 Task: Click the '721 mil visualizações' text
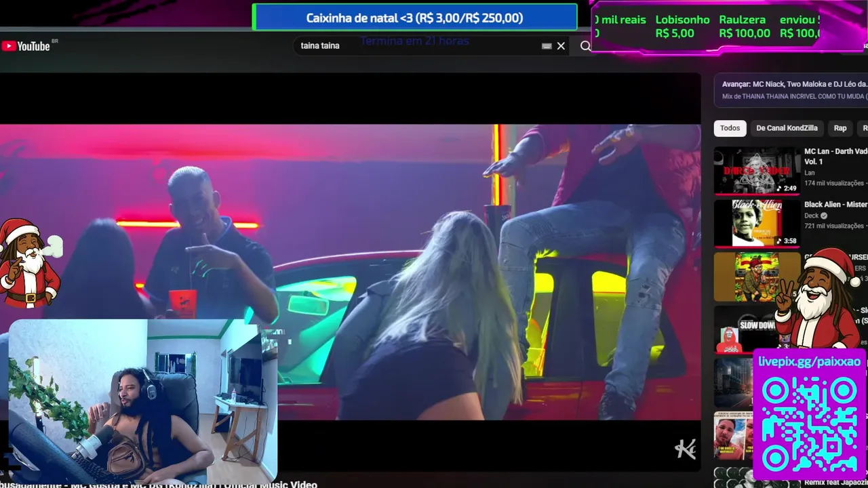(x=833, y=226)
